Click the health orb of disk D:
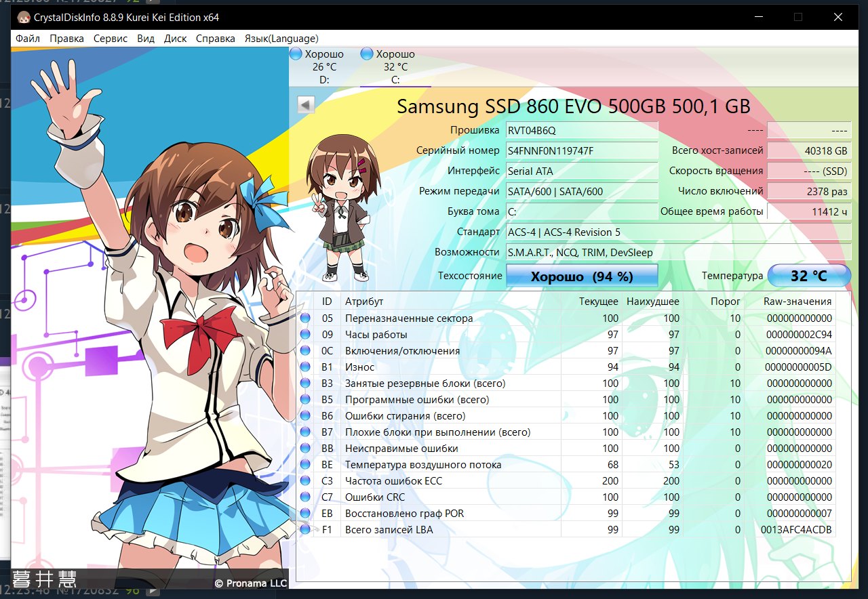 point(296,54)
